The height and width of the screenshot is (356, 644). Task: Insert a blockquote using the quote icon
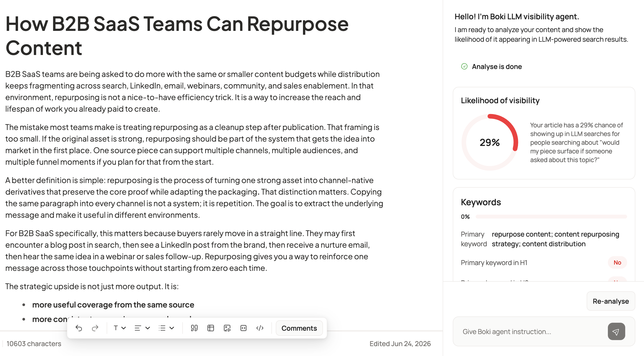(194, 328)
